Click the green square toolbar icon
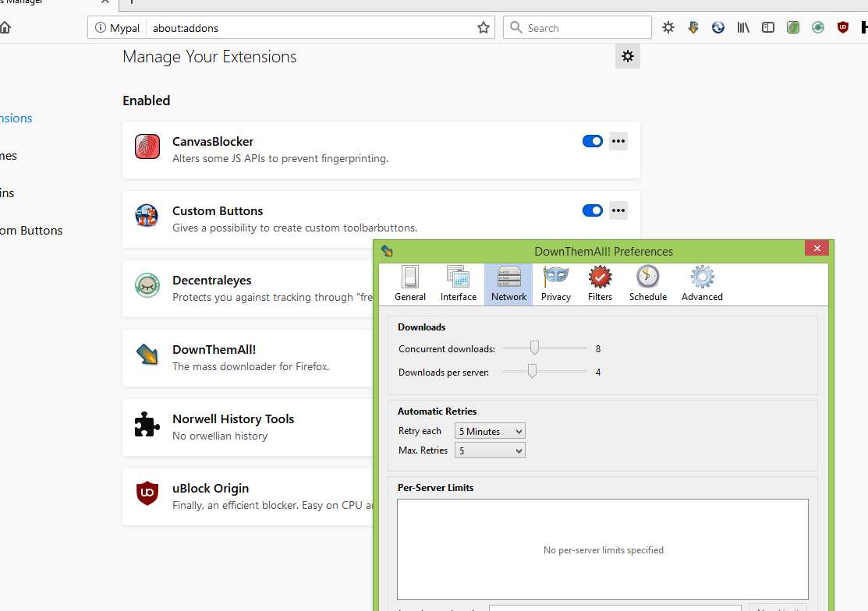Viewport: 868px width, 611px height. 792,27
